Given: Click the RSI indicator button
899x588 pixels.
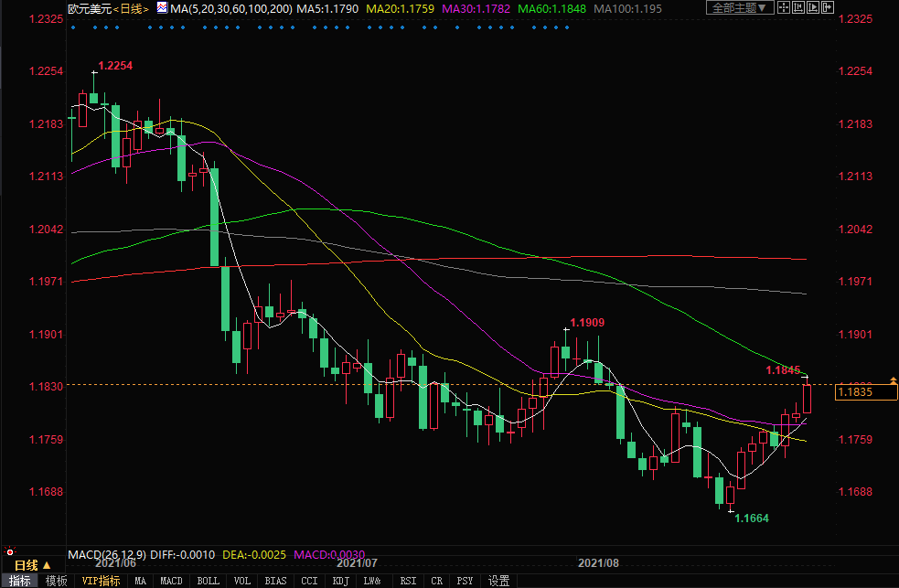Looking at the screenshot, I should (408, 581).
